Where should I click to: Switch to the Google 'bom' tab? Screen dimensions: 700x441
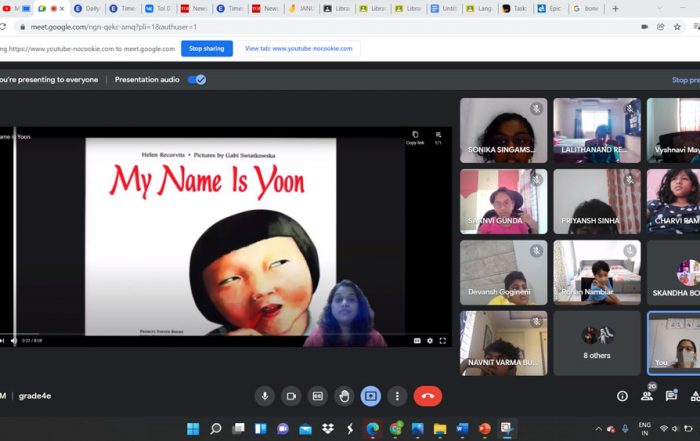click(586, 8)
